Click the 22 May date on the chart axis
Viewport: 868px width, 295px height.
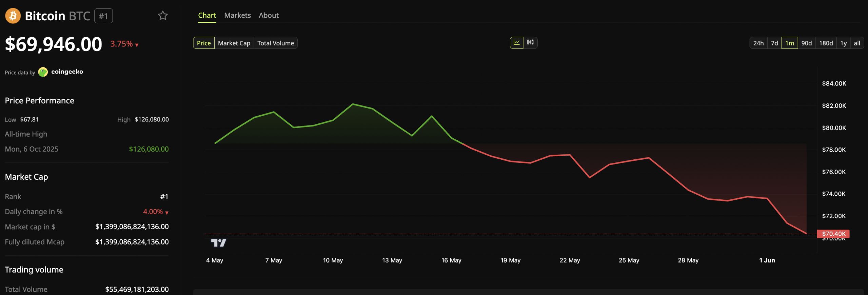tap(570, 260)
